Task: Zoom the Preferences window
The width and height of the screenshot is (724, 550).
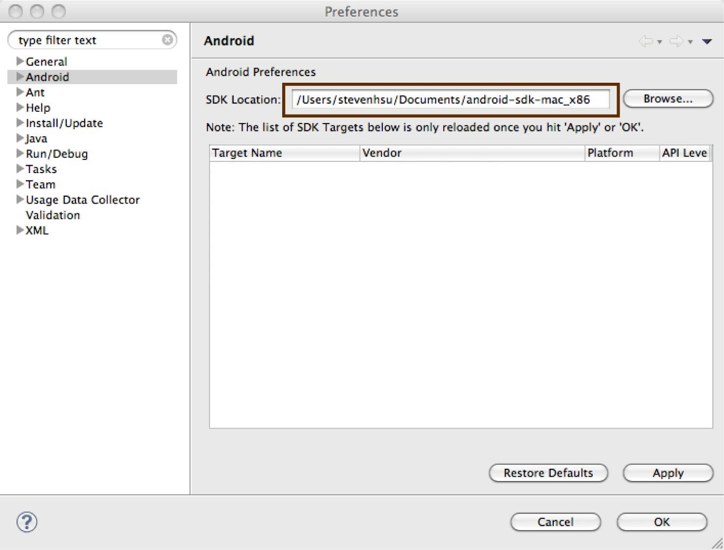Action: coord(58,11)
